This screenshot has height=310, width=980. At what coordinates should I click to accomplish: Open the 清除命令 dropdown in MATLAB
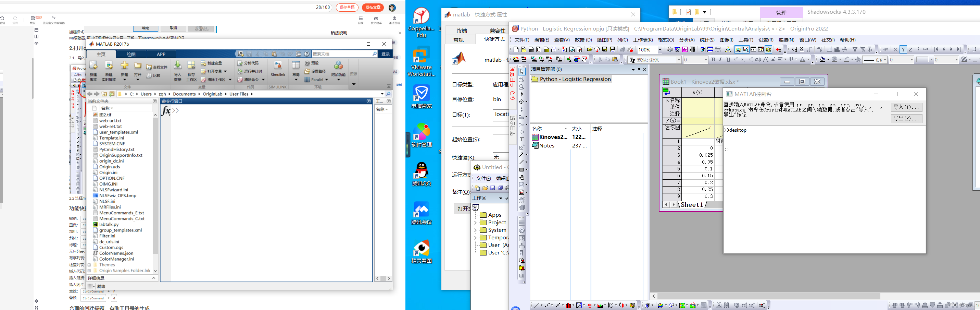point(263,80)
